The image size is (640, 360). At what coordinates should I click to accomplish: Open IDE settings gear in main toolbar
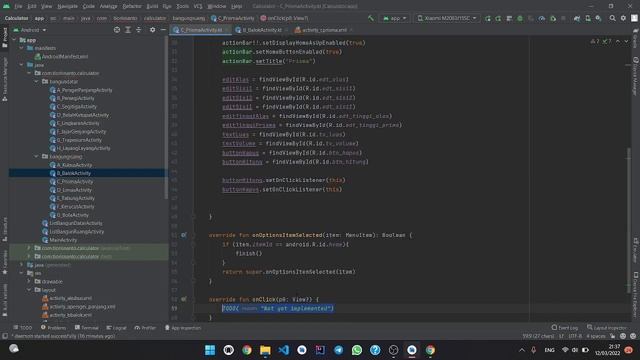tap(623, 18)
